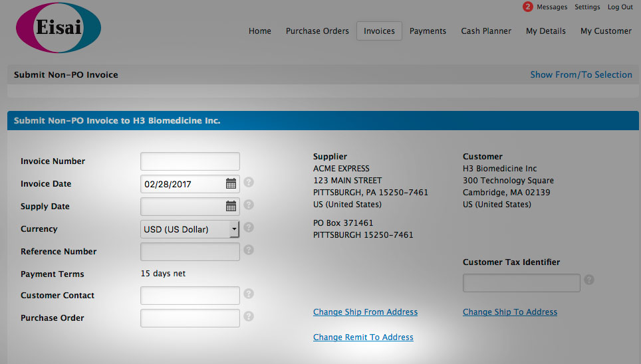Click '300 Technology Square' address line
Image resolution: width=641 pixels, height=364 pixels.
[508, 180]
